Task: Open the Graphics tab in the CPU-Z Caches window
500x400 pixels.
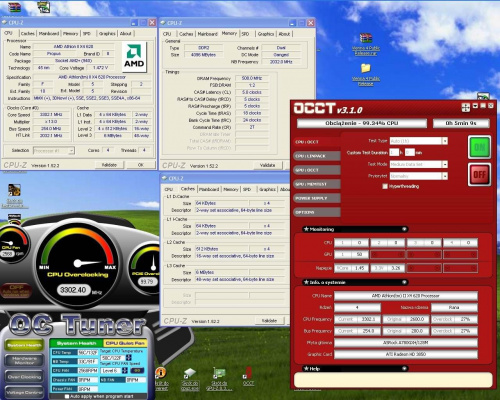Action: click(267, 189)
